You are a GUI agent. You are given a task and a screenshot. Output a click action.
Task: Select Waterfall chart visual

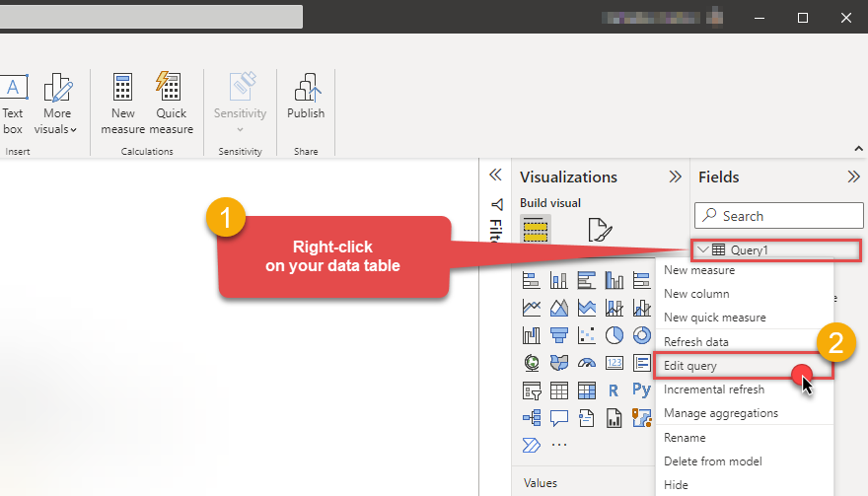pos(532,335)
